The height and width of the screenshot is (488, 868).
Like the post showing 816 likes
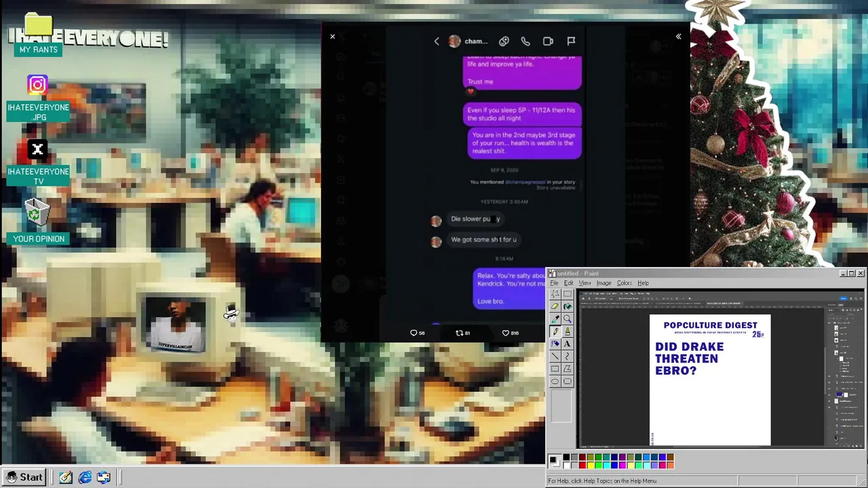(510, 333)
